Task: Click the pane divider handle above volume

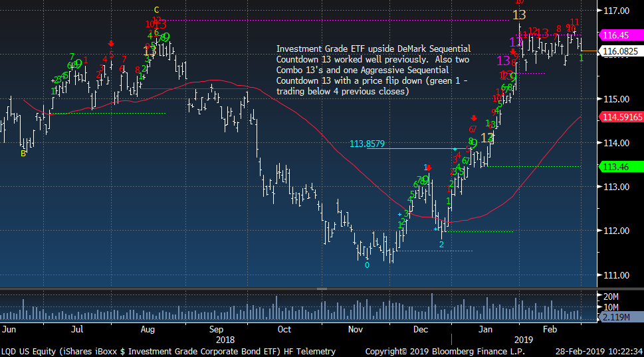Action: [322, 289]
